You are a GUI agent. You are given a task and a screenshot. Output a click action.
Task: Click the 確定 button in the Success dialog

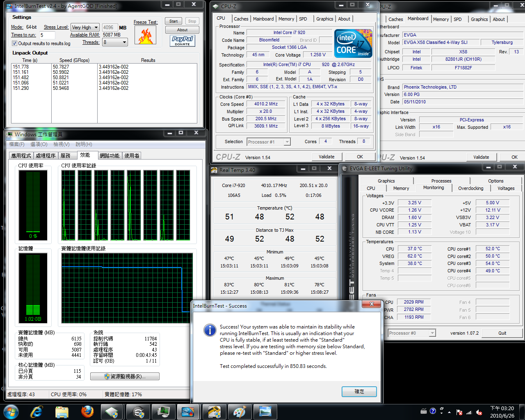coord(359,392)
